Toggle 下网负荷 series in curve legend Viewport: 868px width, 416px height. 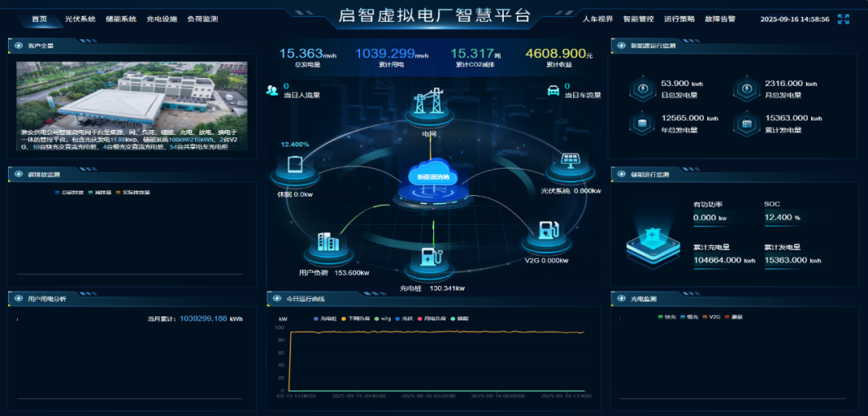(x=357, y=319)
